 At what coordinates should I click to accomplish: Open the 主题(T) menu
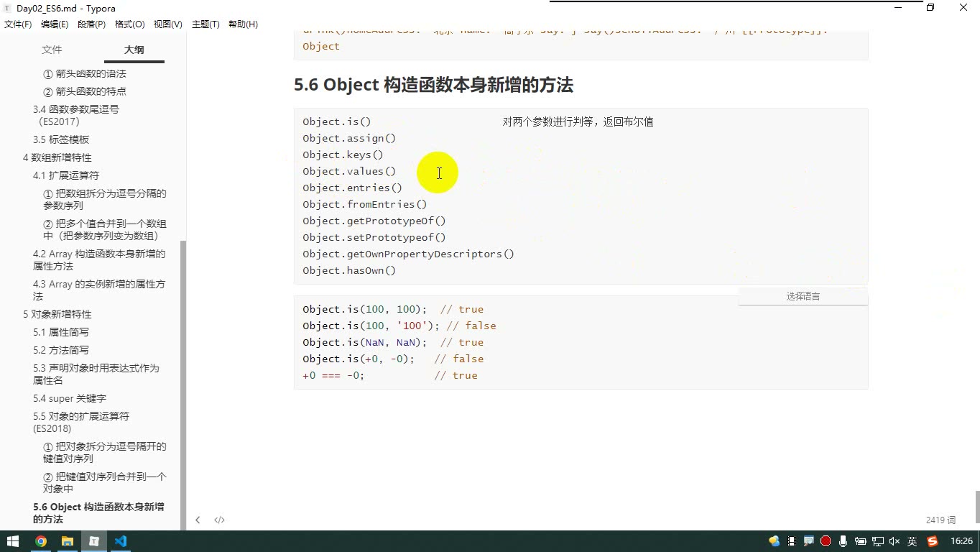205,24
